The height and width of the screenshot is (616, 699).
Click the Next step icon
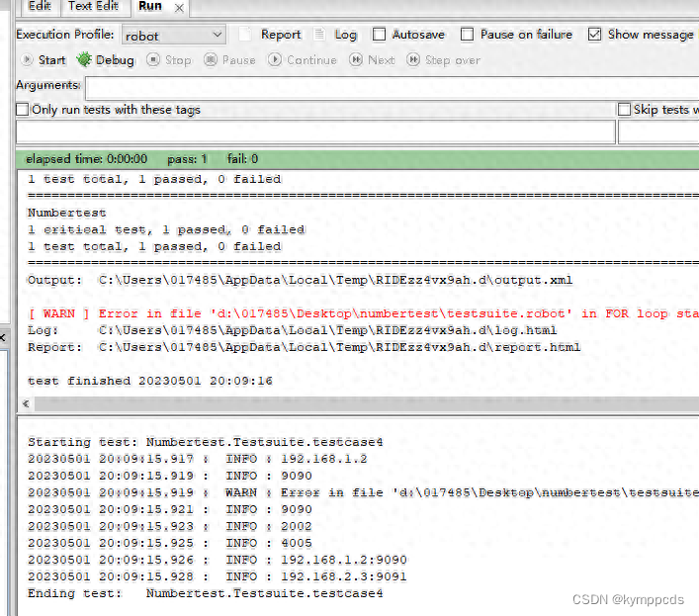[356, 59]
